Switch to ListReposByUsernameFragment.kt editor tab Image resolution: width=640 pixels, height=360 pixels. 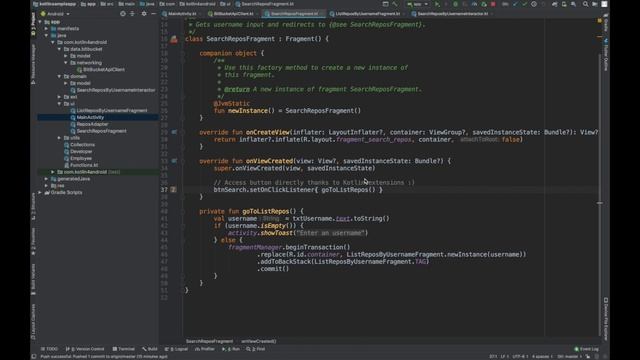367,13
